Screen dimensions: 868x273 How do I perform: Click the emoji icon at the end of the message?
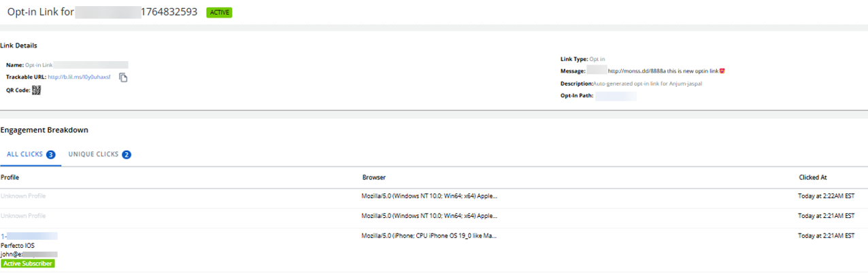tap(722, 71)
